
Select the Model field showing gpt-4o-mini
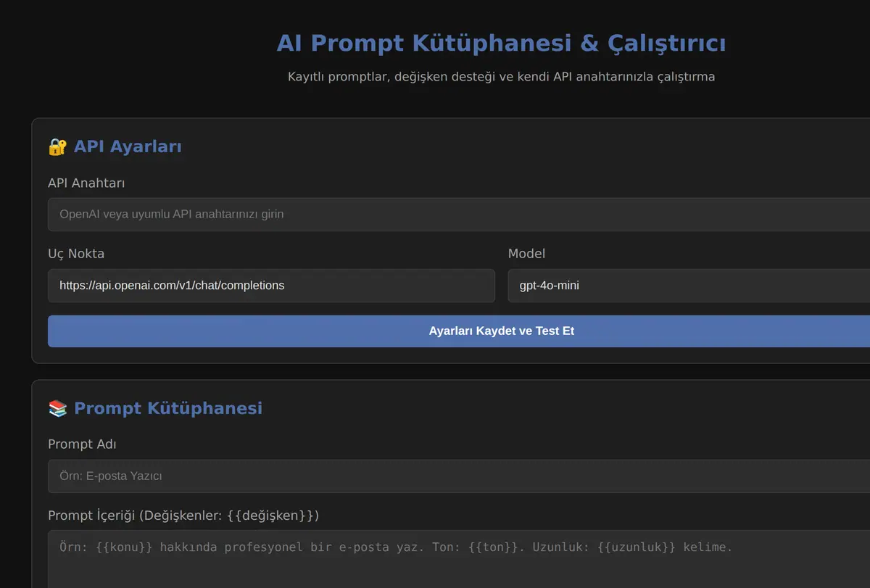(689, 286)
